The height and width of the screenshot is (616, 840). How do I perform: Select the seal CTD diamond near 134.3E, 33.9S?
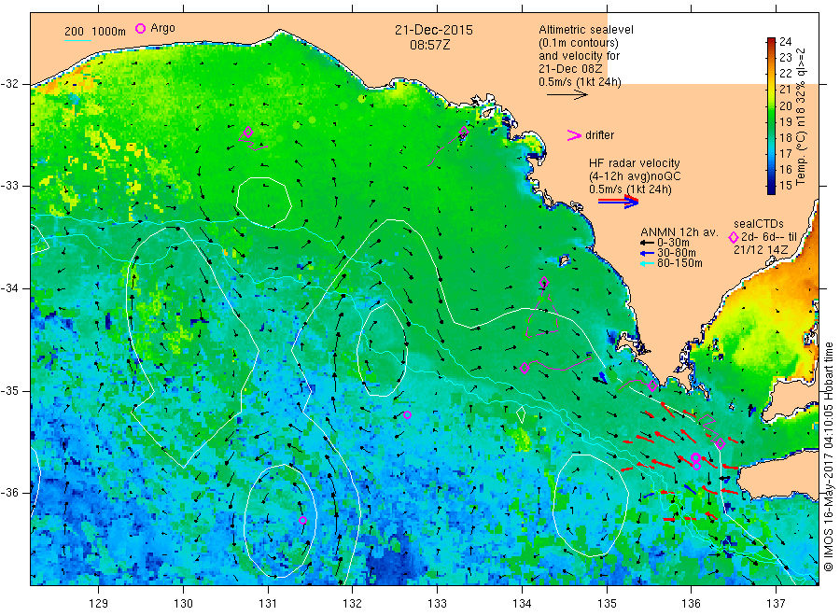tap(544, 282)
